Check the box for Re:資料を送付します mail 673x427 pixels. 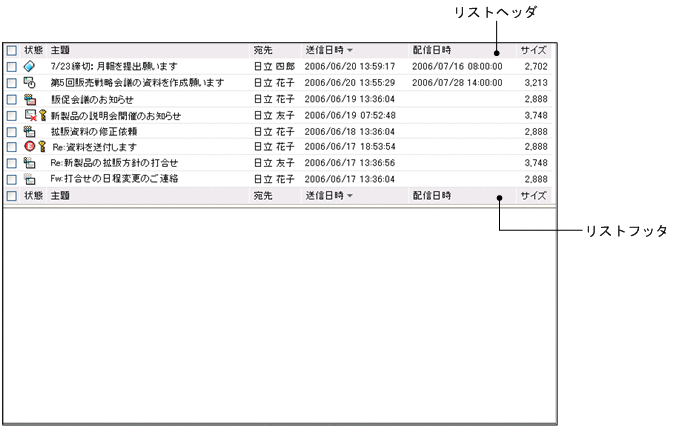point(12,147)
